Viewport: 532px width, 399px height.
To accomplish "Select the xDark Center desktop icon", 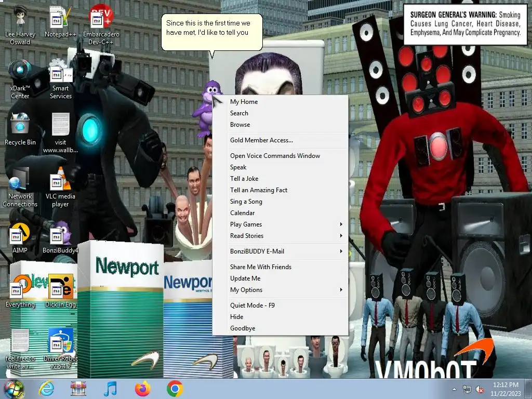I will tap(20, 79).
